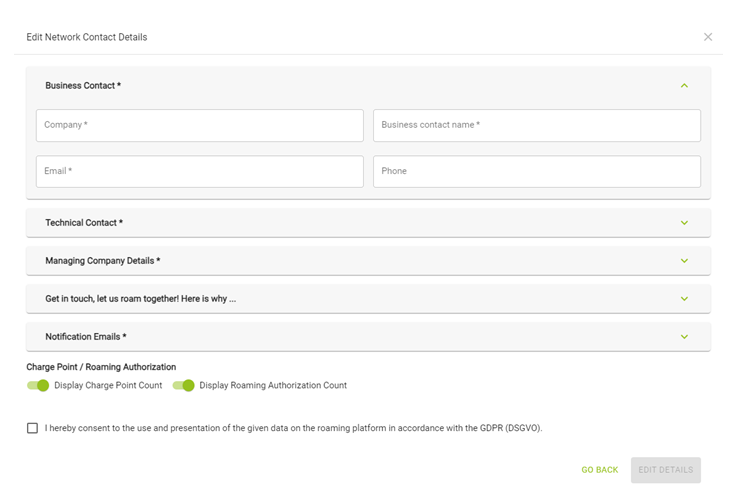The width and height of the screenshot is (749, 498).
Task: Select the Business contact name field
Action: pyautogui.click(x=537, y=126)
